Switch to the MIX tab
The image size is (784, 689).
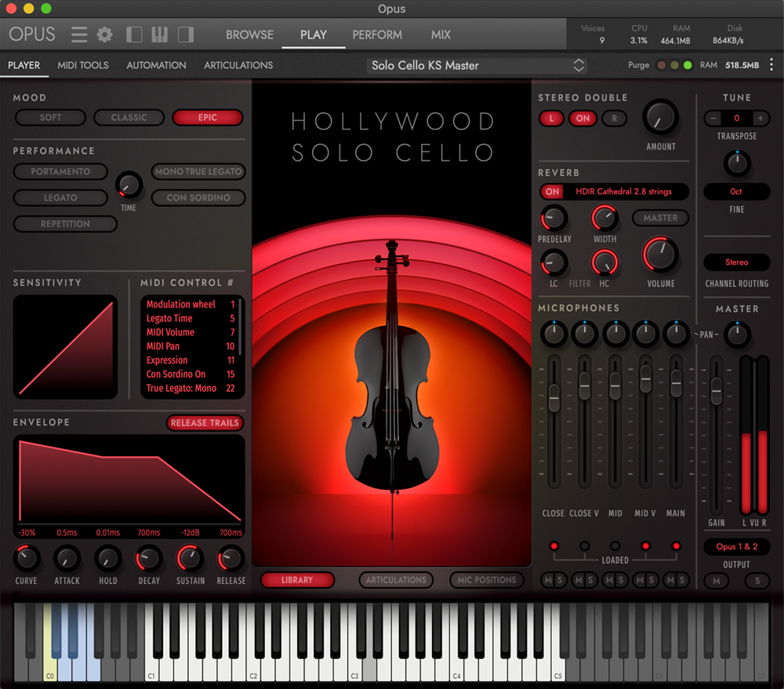(x=441, y=34)
